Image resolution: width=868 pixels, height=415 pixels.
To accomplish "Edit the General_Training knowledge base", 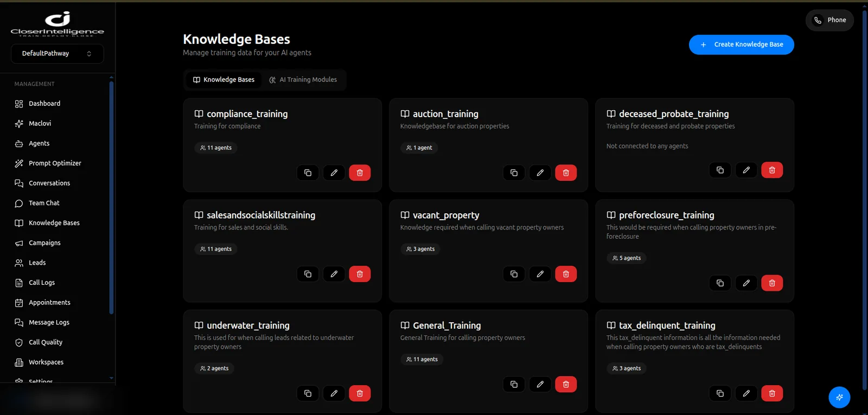I will [x=540, y=384].
